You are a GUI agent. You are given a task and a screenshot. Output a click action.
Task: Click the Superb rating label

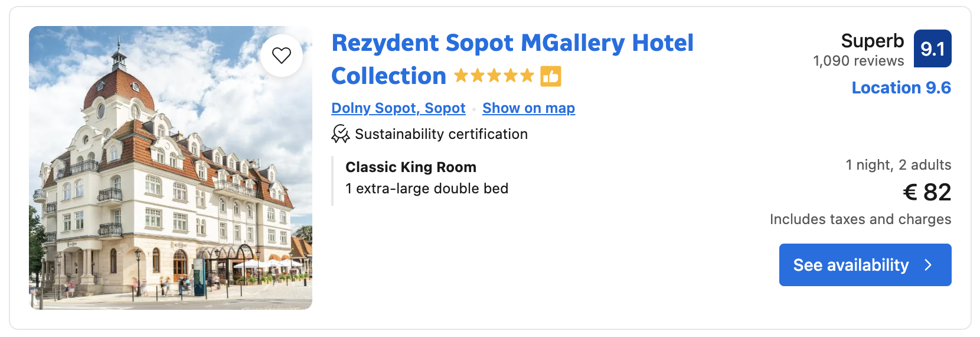872,41
